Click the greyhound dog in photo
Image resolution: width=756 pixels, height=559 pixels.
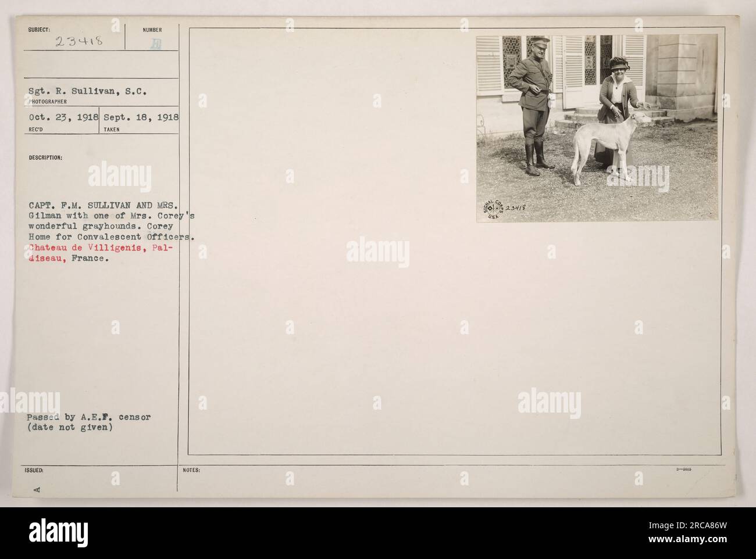[x=602, y=149]
